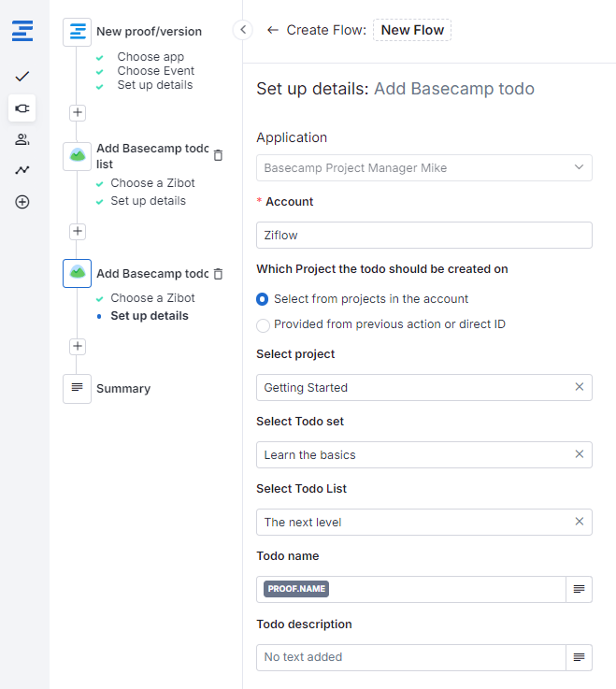Select 'Select from projects in the account'
Viewport: 616px width, 689px height.
click(x=264, y=299)
